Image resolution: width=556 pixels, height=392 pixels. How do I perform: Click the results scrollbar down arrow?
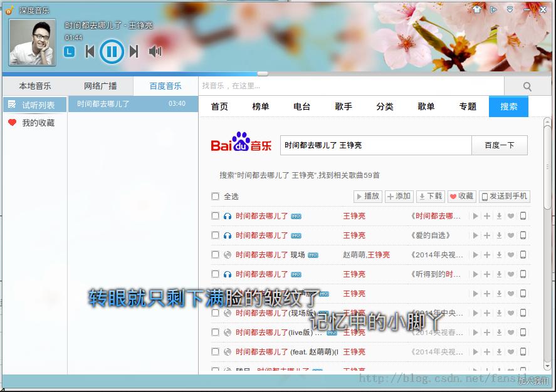pyautogui.click(x=547, y=366)
